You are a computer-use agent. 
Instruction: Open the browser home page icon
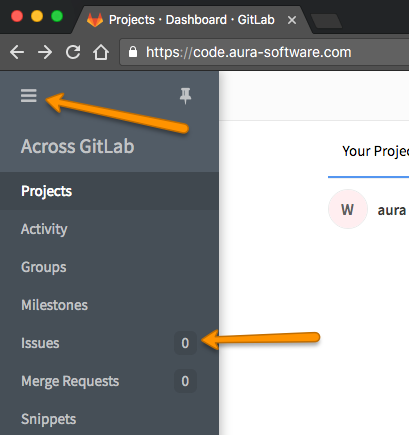tap(101, 52)
